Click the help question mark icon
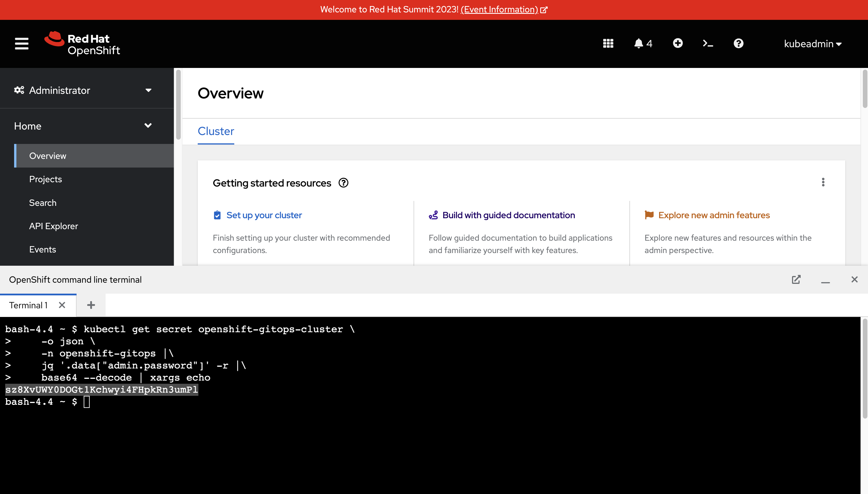 point(737,43)
